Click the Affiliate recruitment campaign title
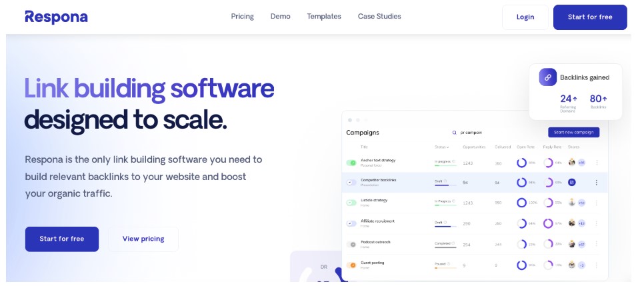Screen dimensions: 644x286 [x=377, y=221]
